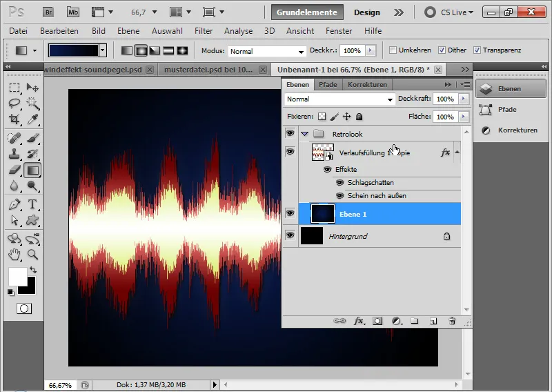Toggle Schein nach außen effect visibility

click(x=339, y=195)
